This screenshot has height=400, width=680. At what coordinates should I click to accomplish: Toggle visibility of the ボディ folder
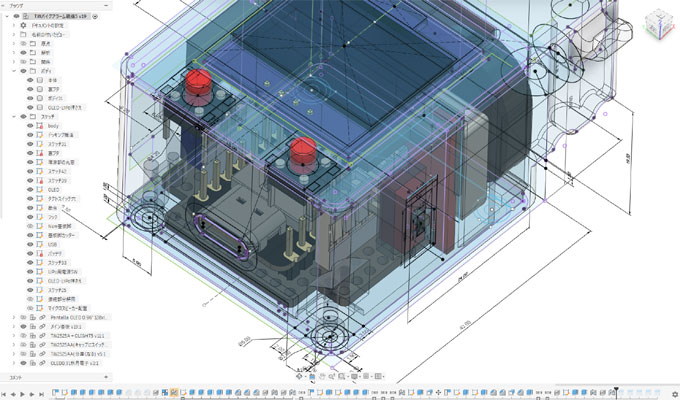coord(23,71)
